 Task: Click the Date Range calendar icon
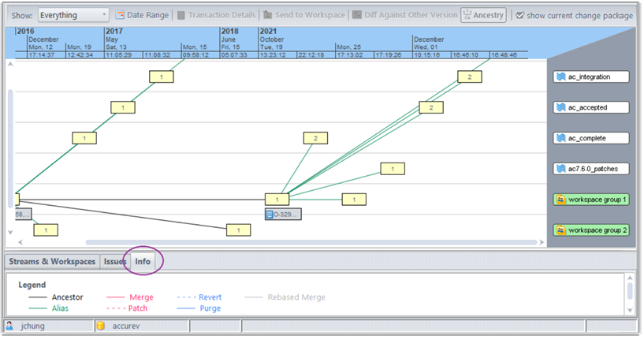pos(121,15)
